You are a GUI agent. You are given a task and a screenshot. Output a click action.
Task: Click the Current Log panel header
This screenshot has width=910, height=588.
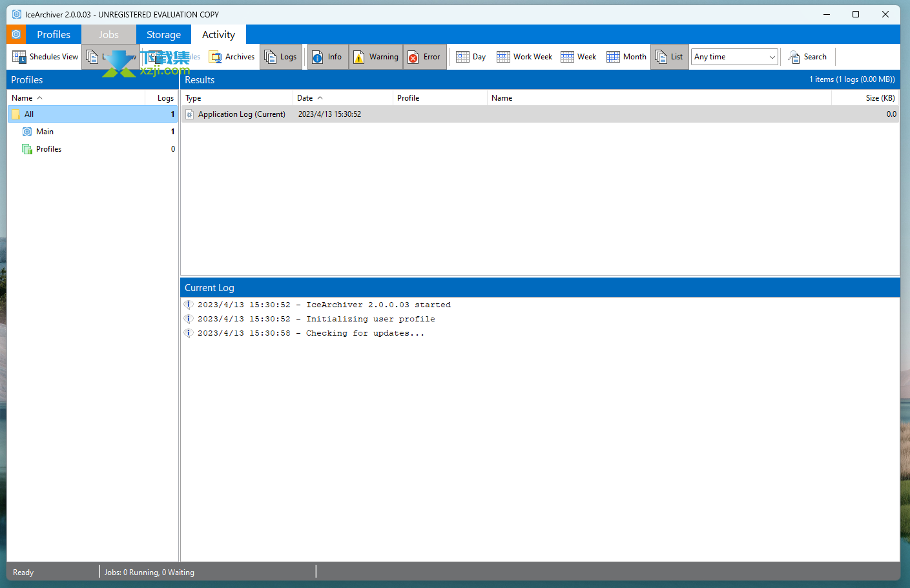[540, 288]
